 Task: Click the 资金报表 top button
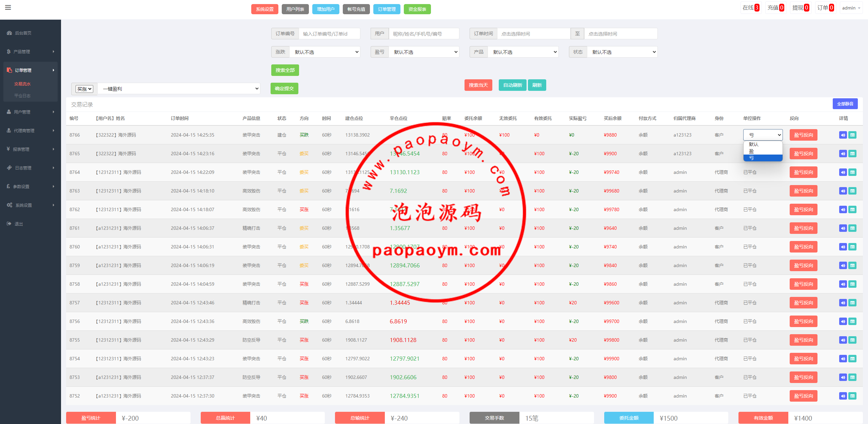pos(417,9)
